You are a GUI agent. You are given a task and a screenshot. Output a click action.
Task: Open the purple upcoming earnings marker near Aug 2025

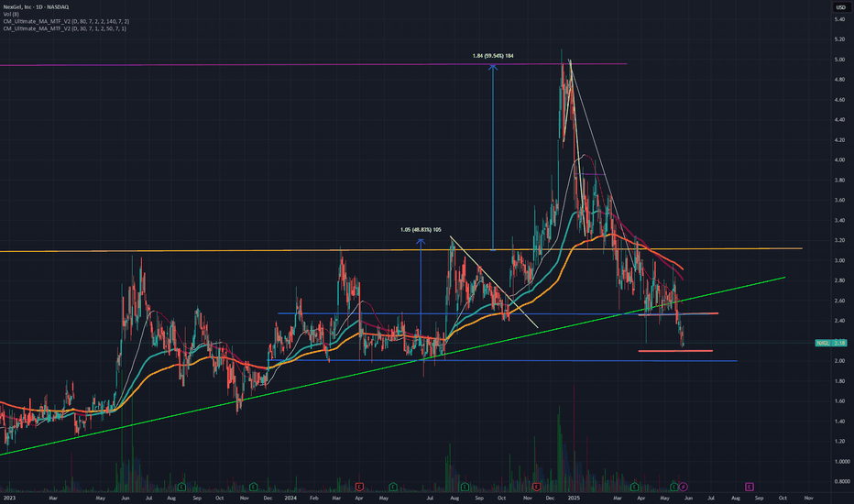point(750,487)
